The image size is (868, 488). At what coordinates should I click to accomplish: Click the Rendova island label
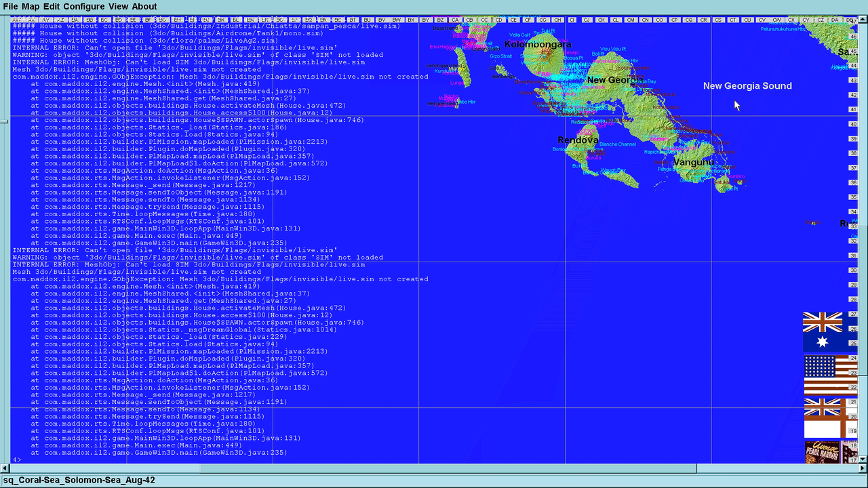point(578,140)
